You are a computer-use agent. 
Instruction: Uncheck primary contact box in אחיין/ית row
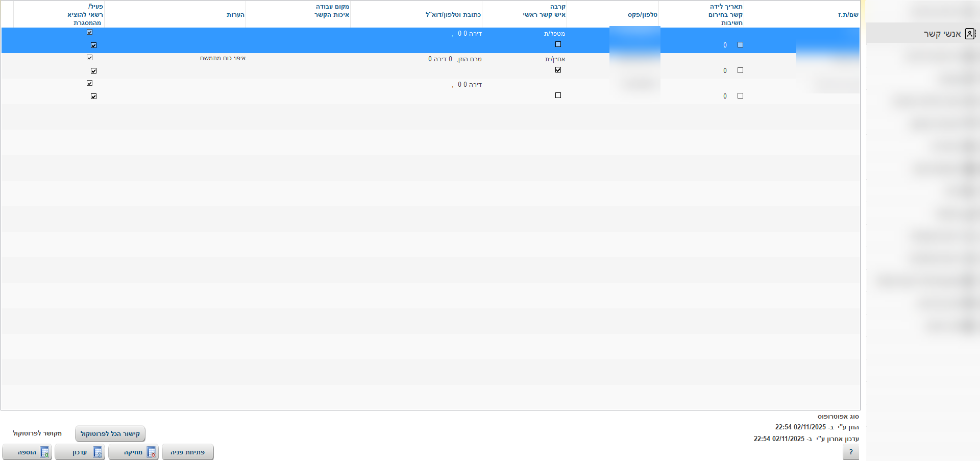click(x=558, y=70)
